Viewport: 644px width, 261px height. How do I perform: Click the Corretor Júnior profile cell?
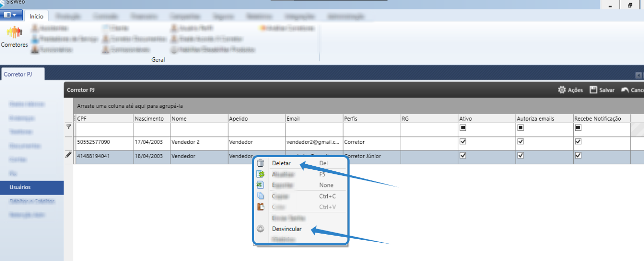pos(372,157)
